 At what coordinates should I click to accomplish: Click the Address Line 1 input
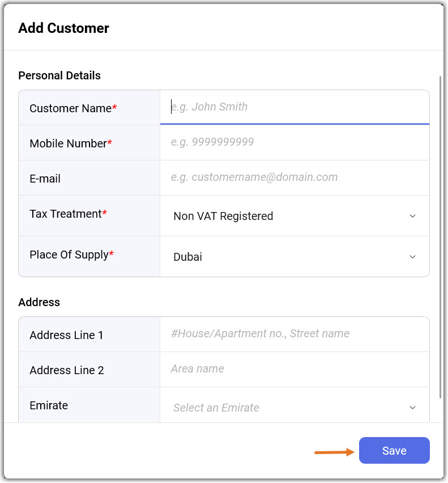click(295, 334)
